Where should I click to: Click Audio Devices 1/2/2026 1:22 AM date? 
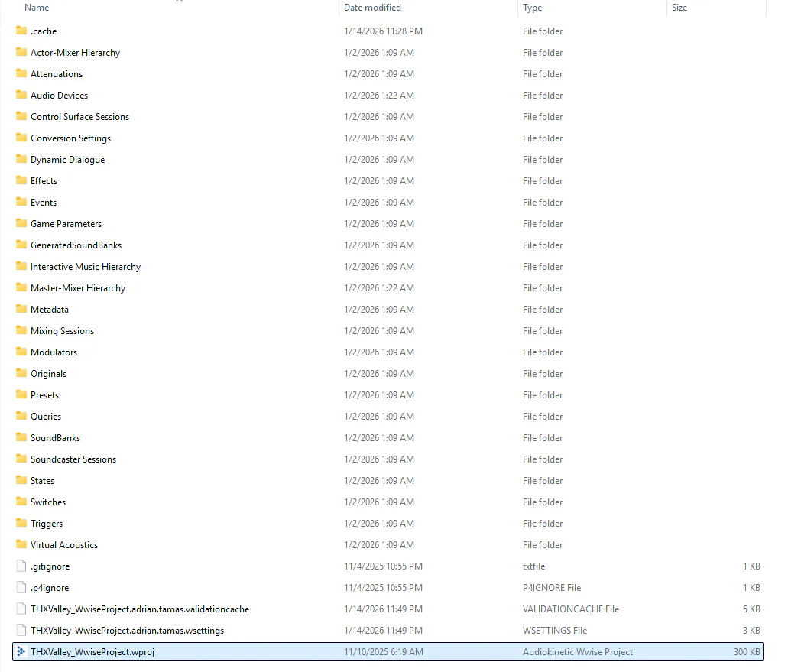379,96
